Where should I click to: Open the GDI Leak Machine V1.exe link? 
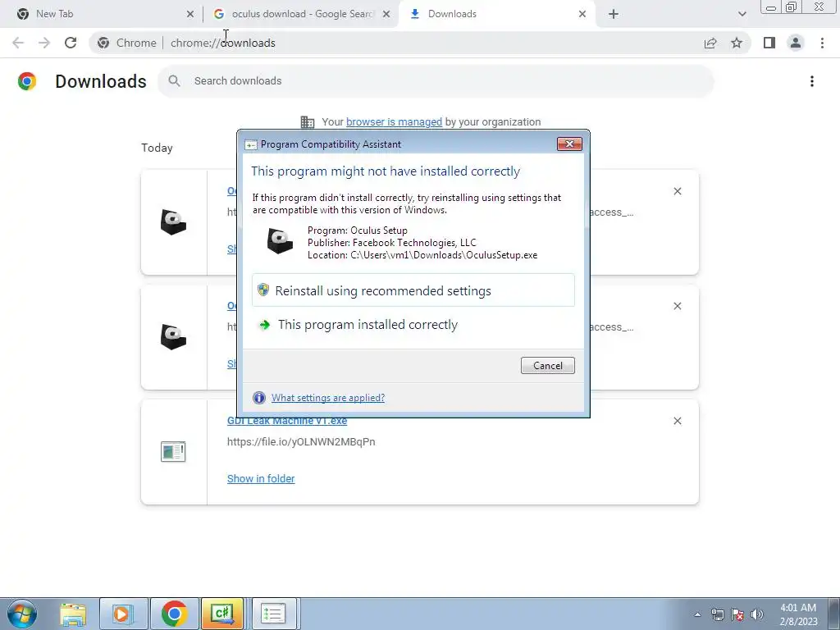point(287,421)
